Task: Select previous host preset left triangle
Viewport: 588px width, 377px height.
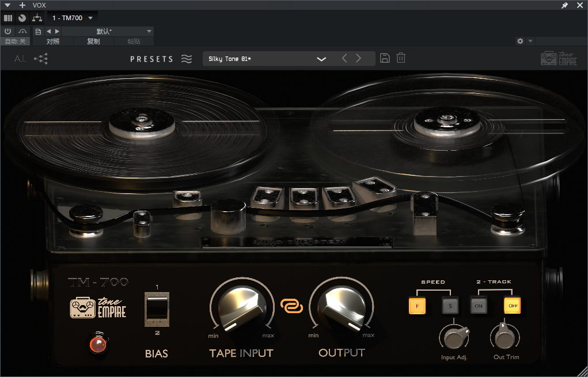Action: tap(49, 32)
